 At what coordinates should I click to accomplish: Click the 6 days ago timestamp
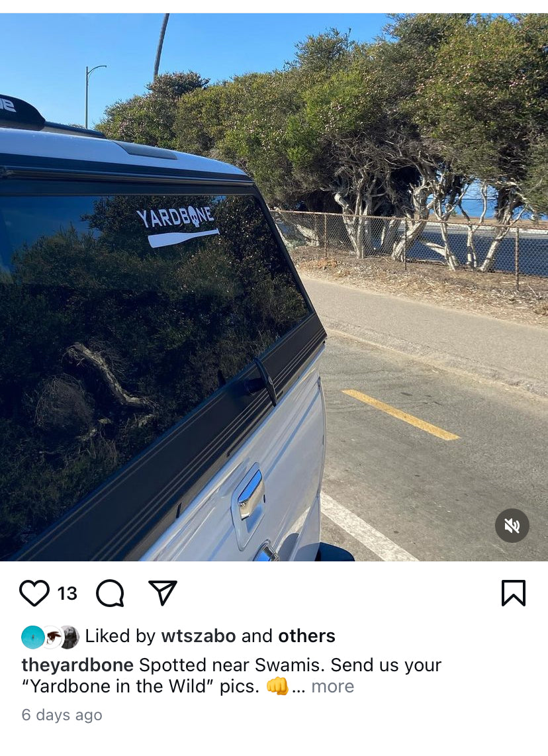pos(62,714)
